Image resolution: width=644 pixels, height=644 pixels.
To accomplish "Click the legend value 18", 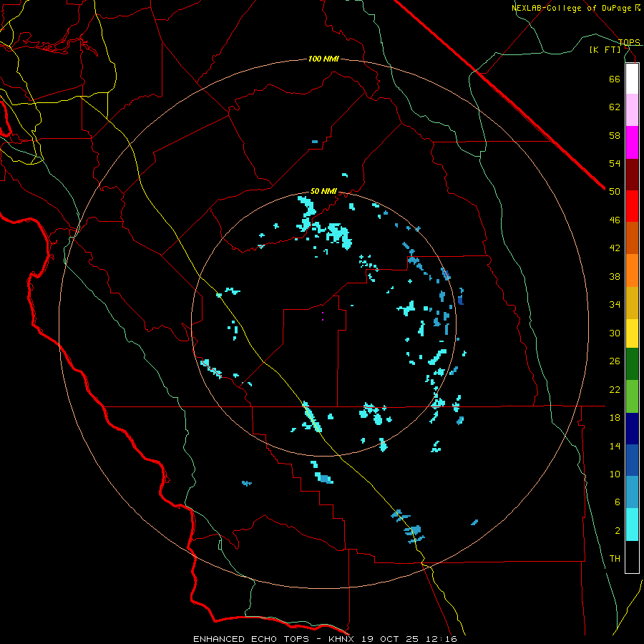I will tap(615, 418).
